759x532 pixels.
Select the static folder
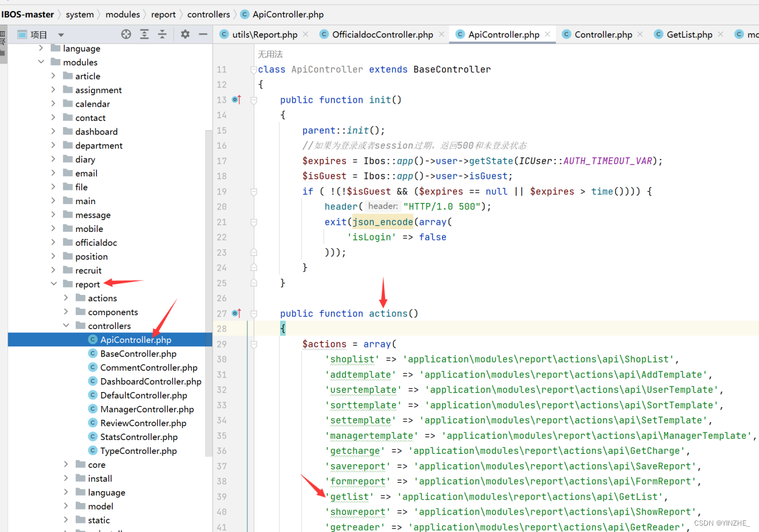pos(98,520)
